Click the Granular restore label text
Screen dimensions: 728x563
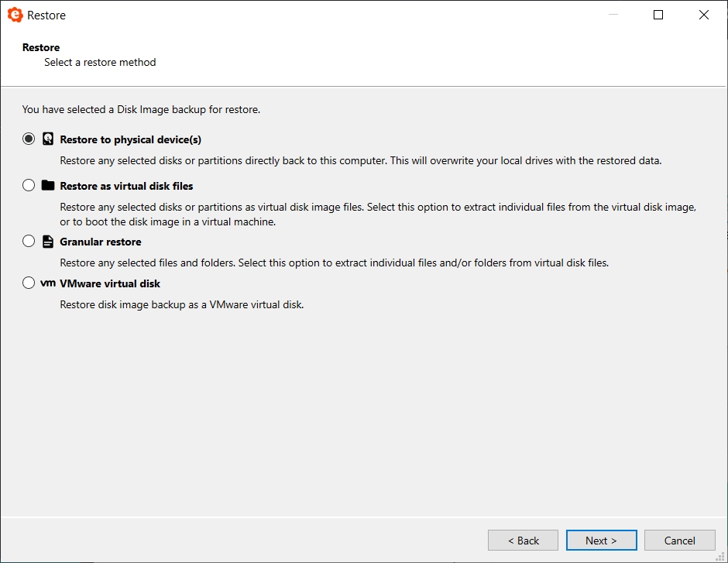tap(100, 242)
